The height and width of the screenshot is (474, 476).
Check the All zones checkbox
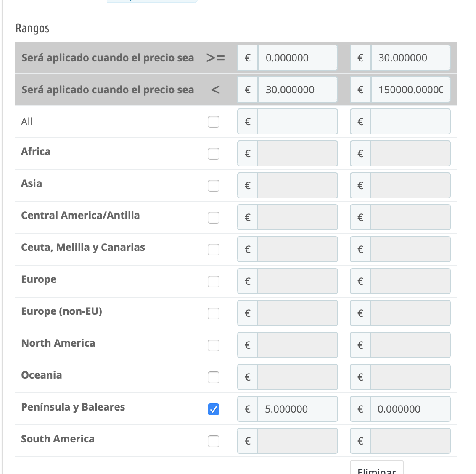pos(214,122)
